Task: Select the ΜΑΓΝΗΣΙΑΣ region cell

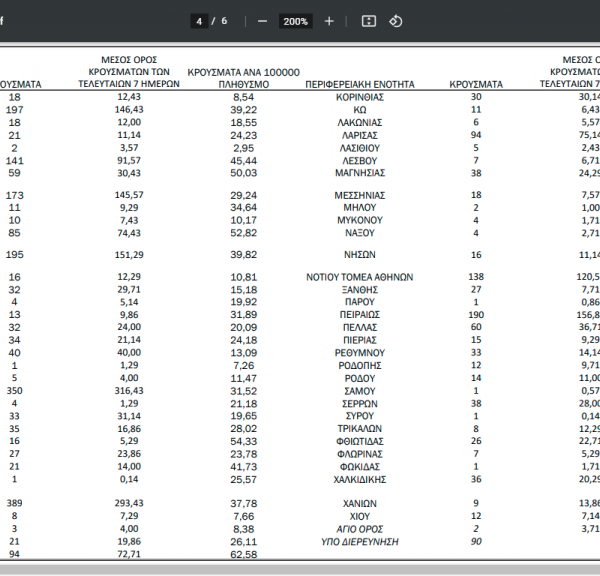Action: [360, 173]
